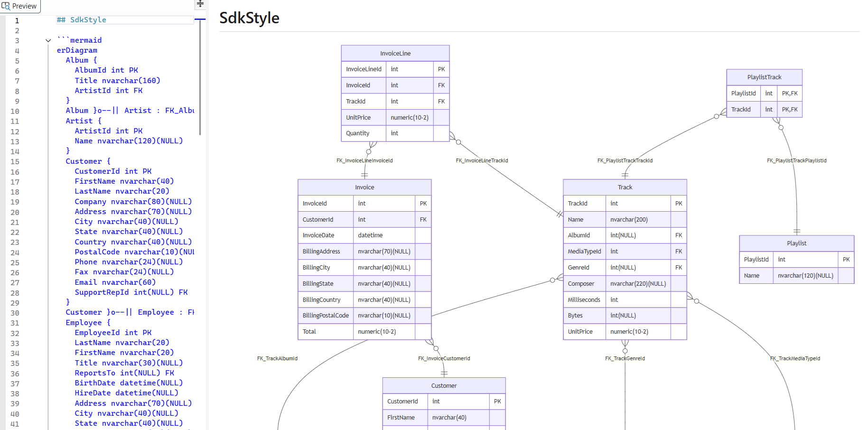Click the InvoiceLine entity header
This screenshot has height=430, width=868.
[x=395, y=53]
